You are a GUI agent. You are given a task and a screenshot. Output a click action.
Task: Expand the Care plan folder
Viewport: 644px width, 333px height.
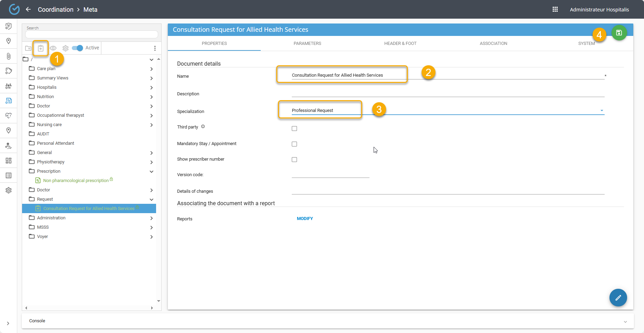(x=151, y=69)
